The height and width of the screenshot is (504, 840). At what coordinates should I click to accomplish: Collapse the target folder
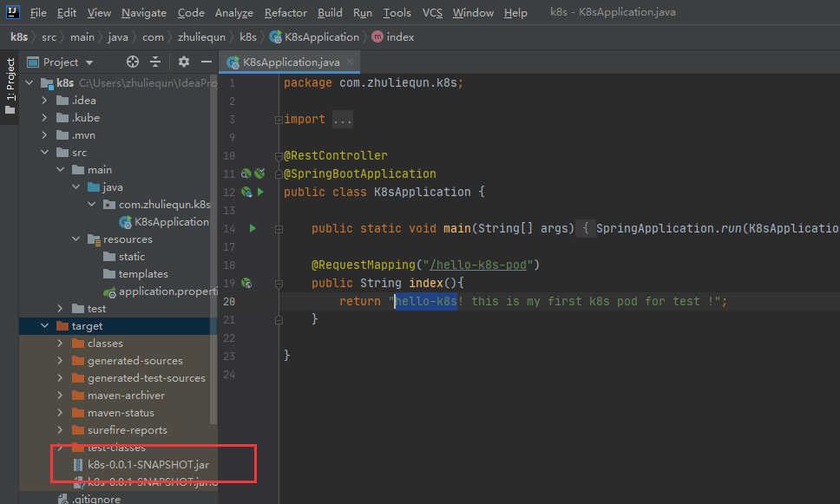point(45,326)
